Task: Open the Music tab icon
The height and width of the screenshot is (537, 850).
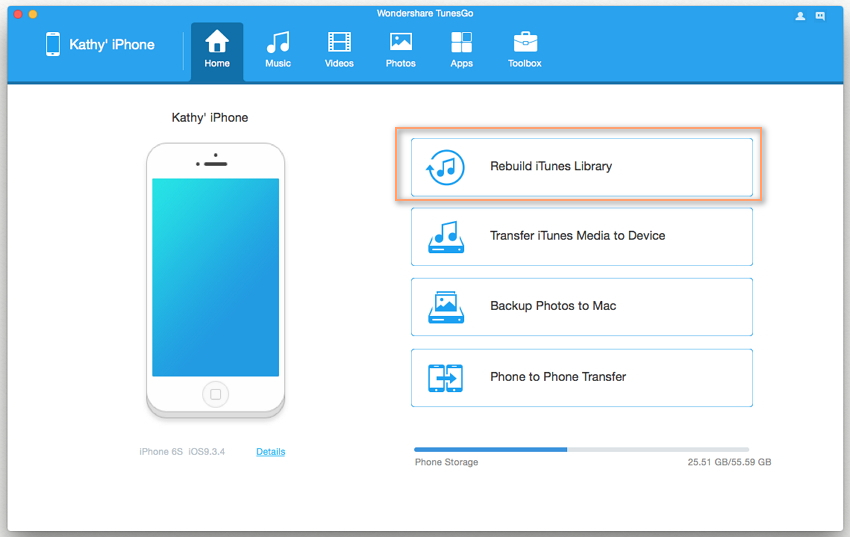Action: [278, 42]
